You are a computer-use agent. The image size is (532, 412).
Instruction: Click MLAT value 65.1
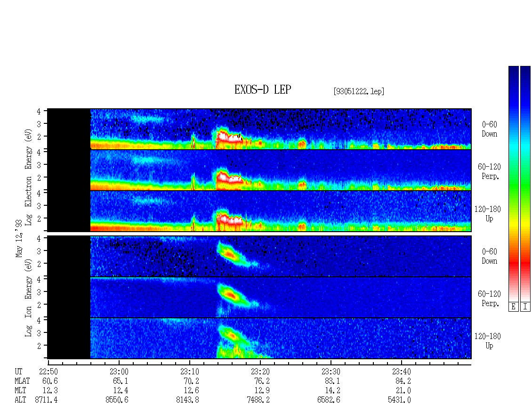(x=121, y=381)
